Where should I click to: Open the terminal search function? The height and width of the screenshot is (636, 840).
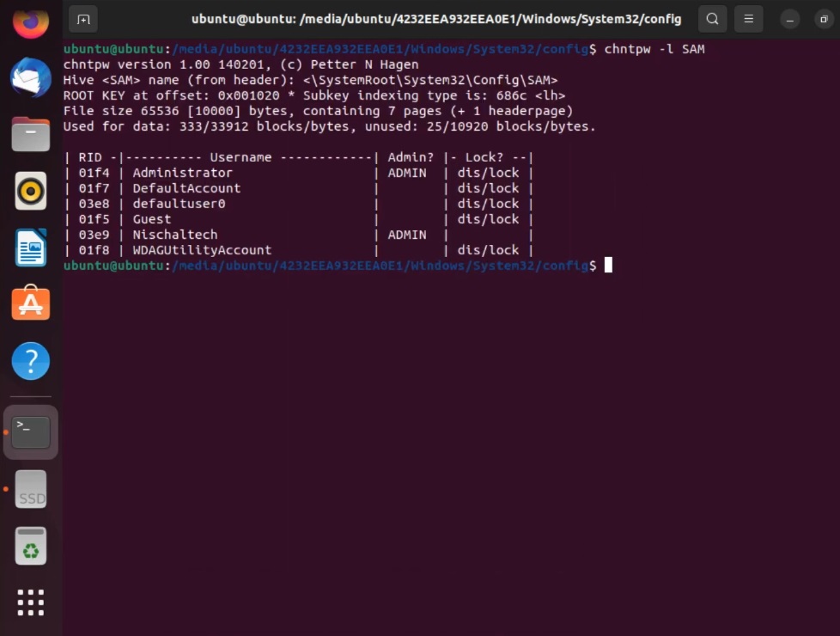pyautogui.click(x=712, y=18)
